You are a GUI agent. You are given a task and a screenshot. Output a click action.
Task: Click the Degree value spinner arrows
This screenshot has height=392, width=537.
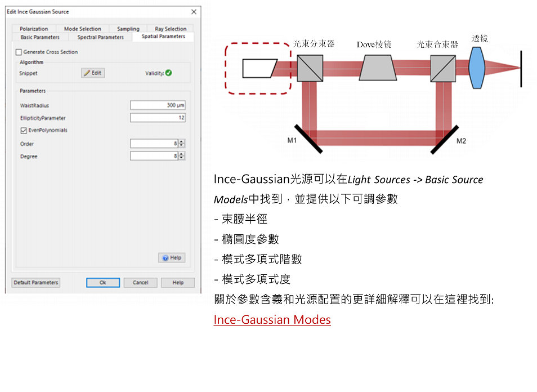(x=182, y=156)
